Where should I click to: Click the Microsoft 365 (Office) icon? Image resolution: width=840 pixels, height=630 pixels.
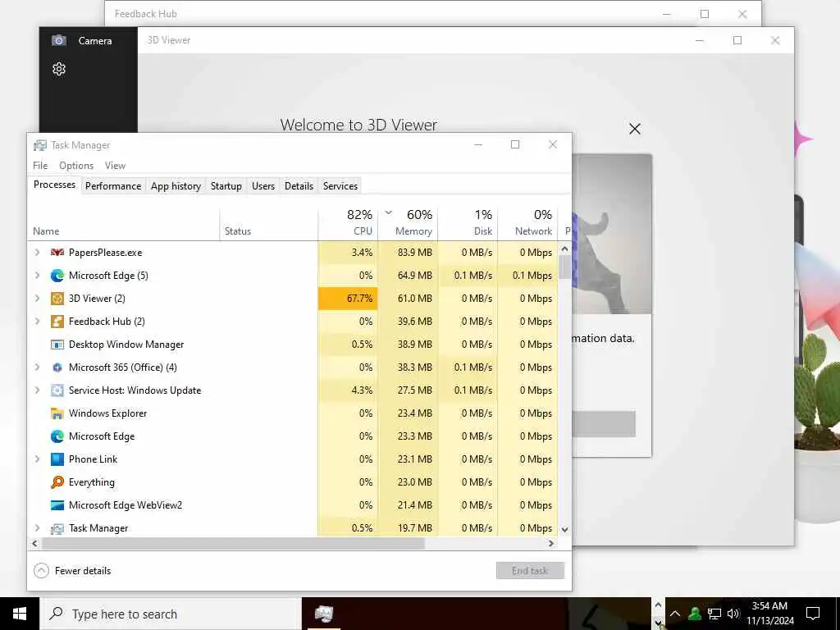[x=57, y=367]
